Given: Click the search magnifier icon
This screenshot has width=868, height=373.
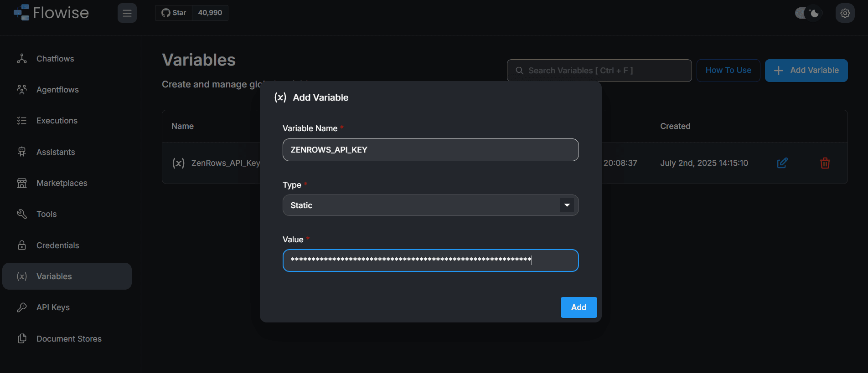Looking at the screenshot, I should click(519, 71).
